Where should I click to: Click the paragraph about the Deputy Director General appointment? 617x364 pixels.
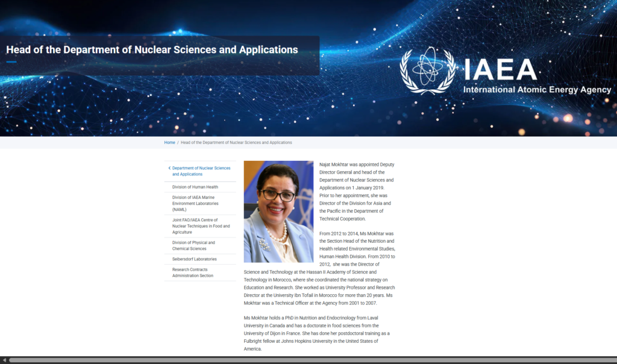(x=357, y=191)
